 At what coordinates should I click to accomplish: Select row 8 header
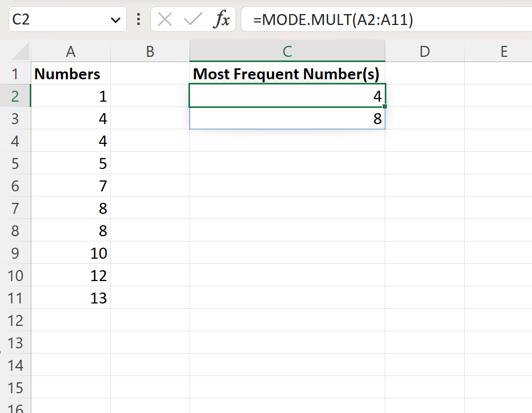coord(15,230)
